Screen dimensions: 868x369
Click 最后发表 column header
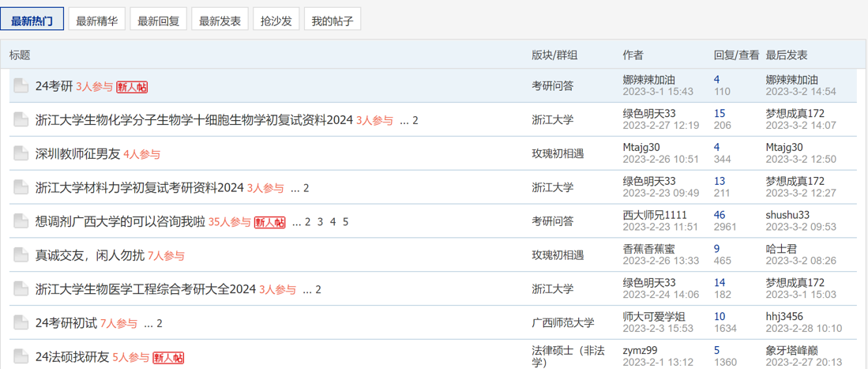tap(787, 55)
